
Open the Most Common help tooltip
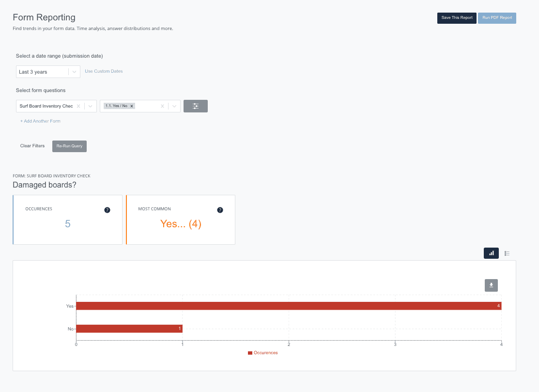pos(220,210)
